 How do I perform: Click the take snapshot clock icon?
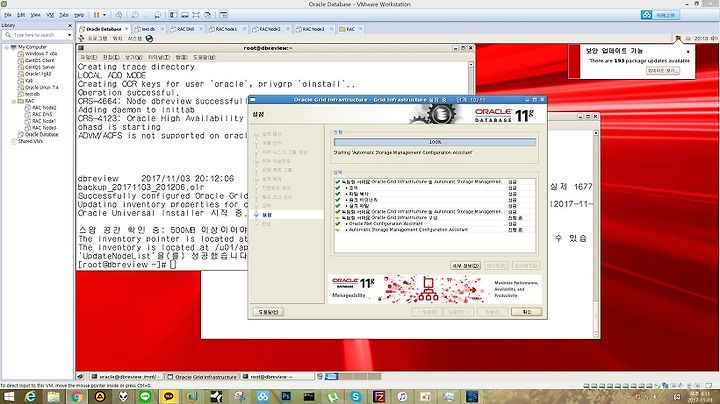point(135,15)
